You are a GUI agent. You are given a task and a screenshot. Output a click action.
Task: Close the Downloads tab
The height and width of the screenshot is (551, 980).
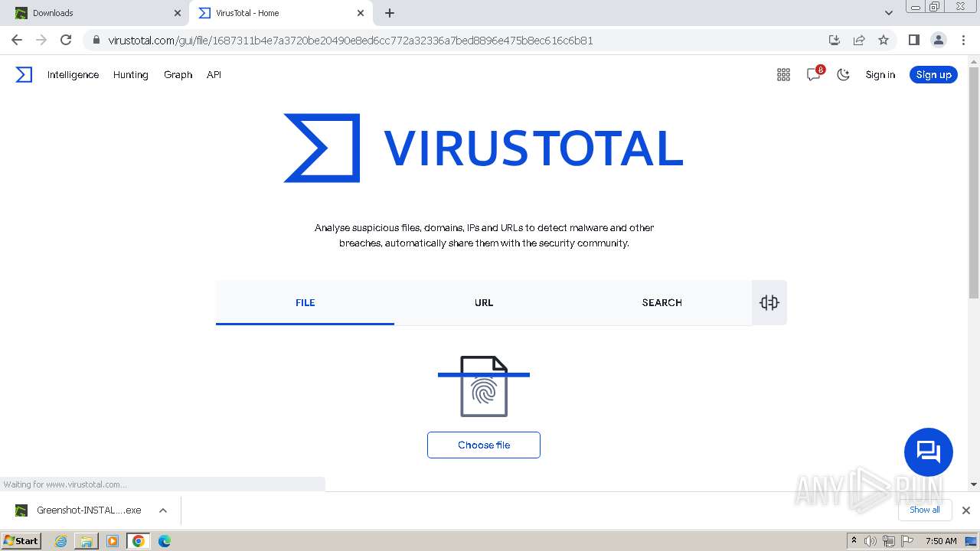[x=178, y=13]
